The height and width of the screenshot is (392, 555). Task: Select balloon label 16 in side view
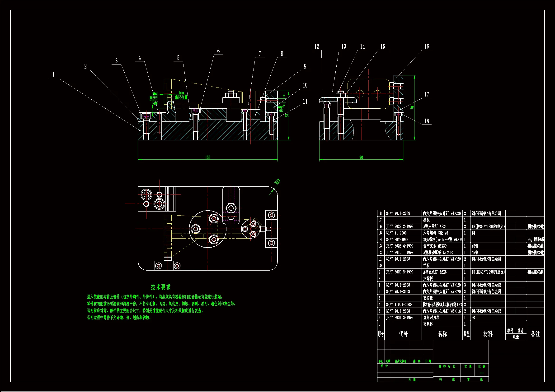[x=427, y=46]
